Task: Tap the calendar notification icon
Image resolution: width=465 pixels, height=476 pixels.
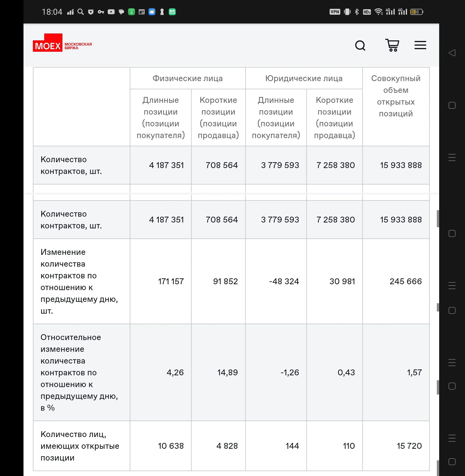Action: (x=142, y=12)
